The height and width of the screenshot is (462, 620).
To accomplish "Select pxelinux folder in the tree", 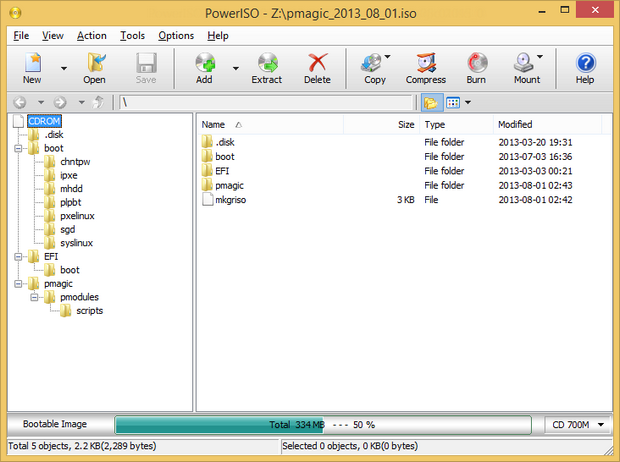I will pyautogui.click(x=77, y=216).
